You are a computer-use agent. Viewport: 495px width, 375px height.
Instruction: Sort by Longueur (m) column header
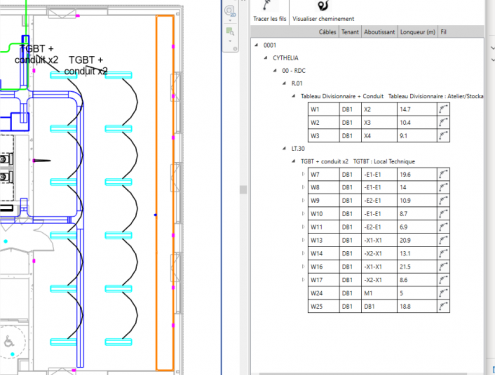pyautogui.click(x=417, y=32)
